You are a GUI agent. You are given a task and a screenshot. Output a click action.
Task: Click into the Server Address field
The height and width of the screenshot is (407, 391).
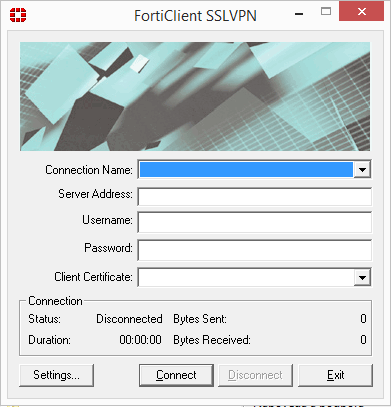click(x=255, y=197)
